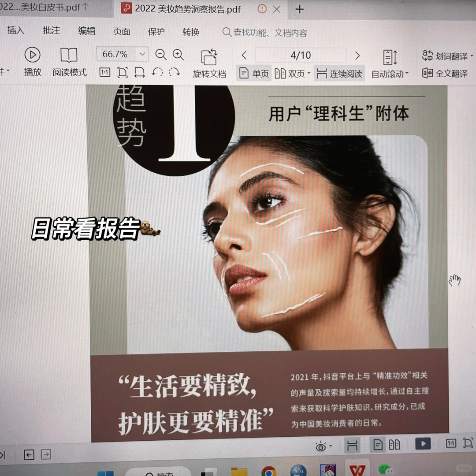Go to the previous page arrow
The height and width of the screenshot is (476, 476).
coord(244,55)
